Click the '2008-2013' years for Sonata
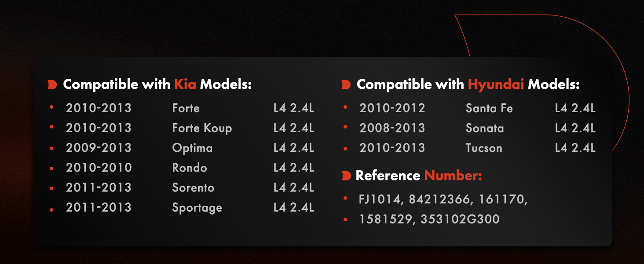 [392, 128]
